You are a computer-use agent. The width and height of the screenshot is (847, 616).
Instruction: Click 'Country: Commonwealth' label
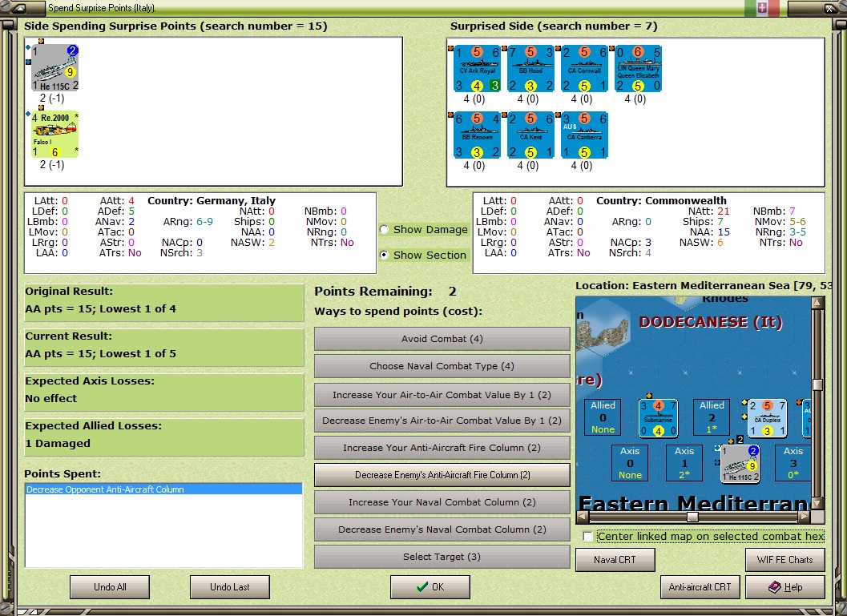(x=661, y=200)
